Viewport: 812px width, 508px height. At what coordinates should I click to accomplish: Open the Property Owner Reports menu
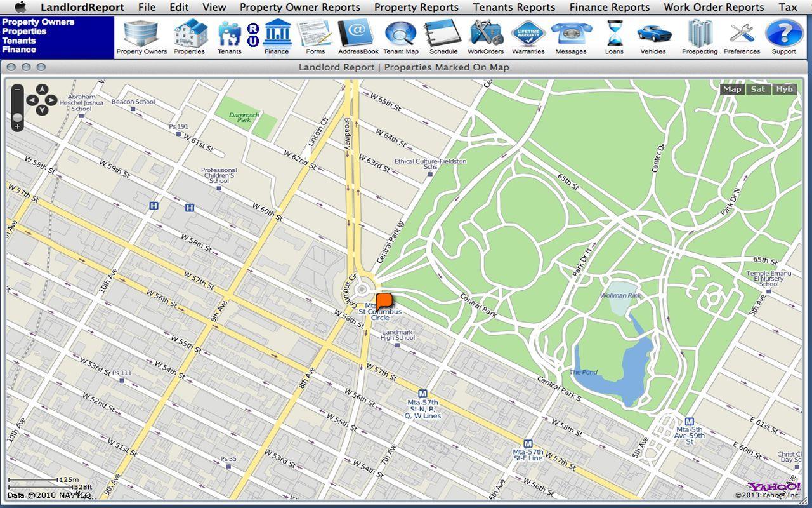tap(300, 7)
